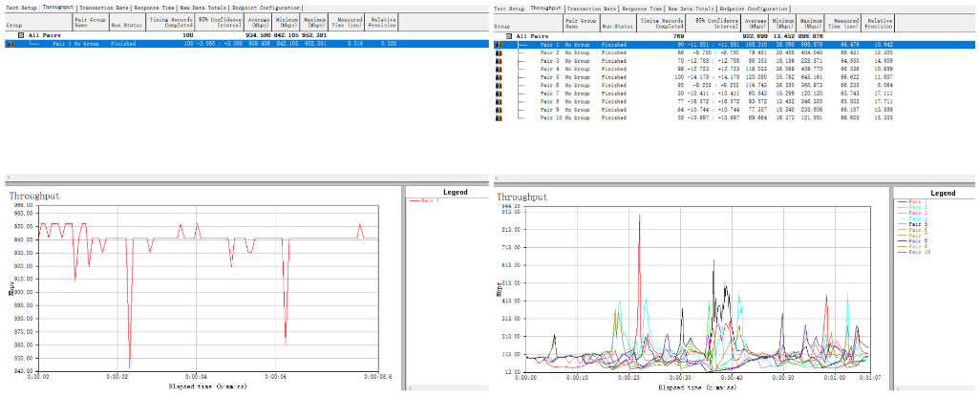
Task: Click the Pair 9 row icon in the ten-pair table
Action: (497, 110)
